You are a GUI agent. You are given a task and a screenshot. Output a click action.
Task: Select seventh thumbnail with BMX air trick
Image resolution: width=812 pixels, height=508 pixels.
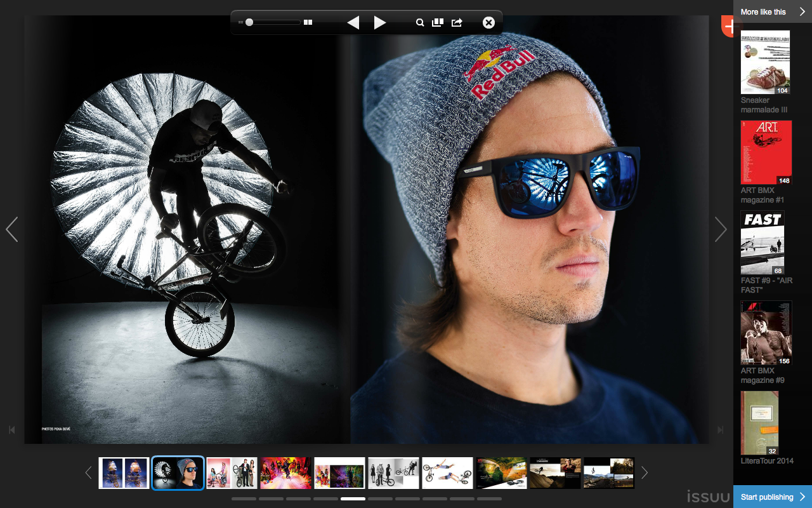coord(447,473)
